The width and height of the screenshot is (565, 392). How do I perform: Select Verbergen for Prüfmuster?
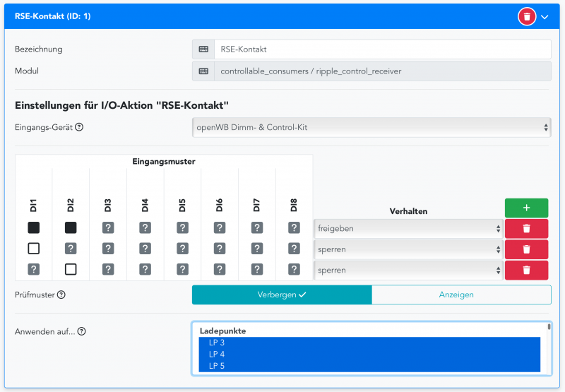click(282, 295)
